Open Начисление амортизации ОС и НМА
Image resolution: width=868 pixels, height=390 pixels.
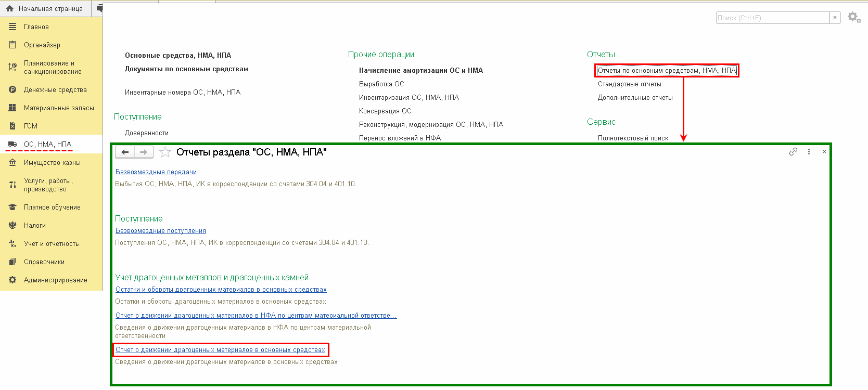tap(421, 70)
